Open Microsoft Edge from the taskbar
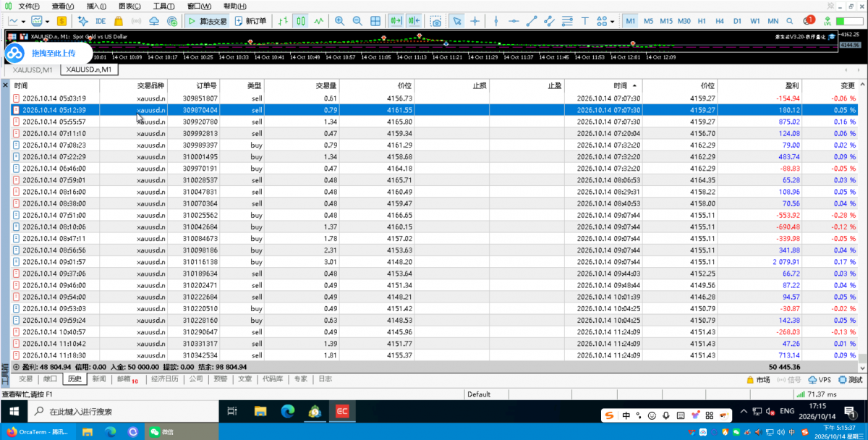 288,412
